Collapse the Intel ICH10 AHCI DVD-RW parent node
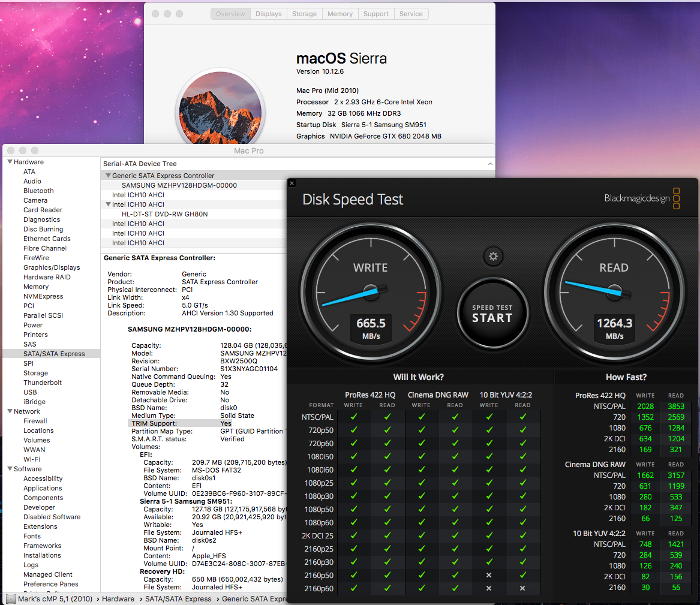This screenshot has width=700, height=605. point(108,204)
